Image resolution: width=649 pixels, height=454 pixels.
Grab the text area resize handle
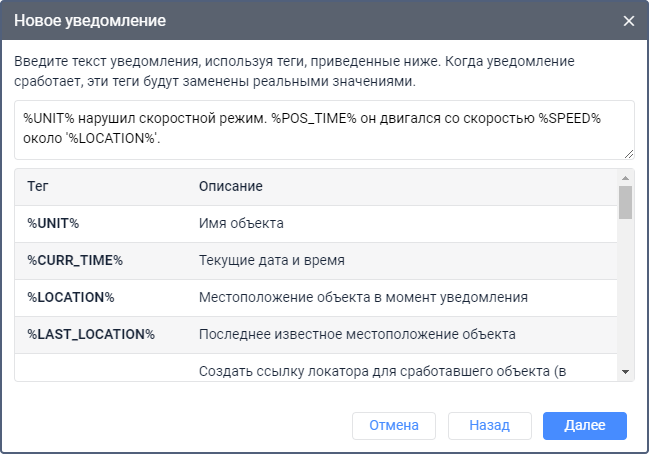click(x=629, y=154)
